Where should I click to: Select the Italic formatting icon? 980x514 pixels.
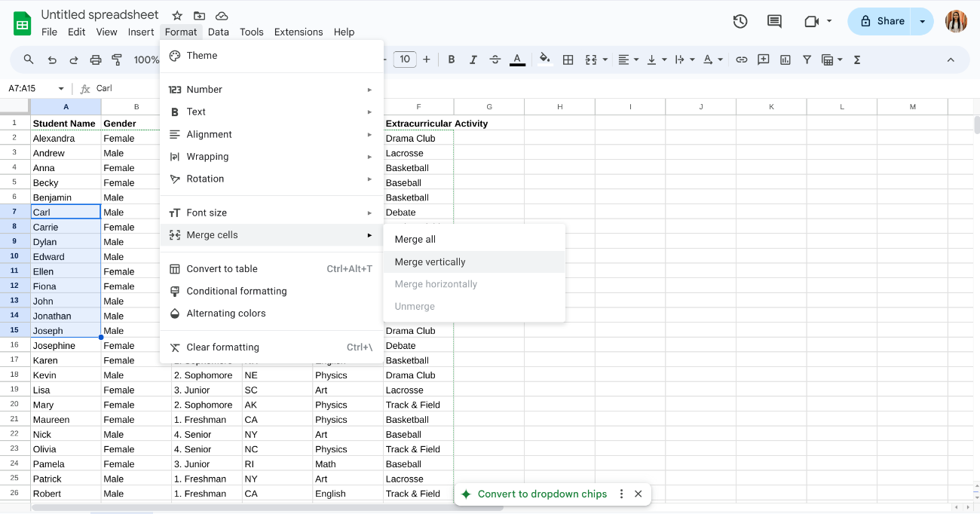(x=473, y=59)
